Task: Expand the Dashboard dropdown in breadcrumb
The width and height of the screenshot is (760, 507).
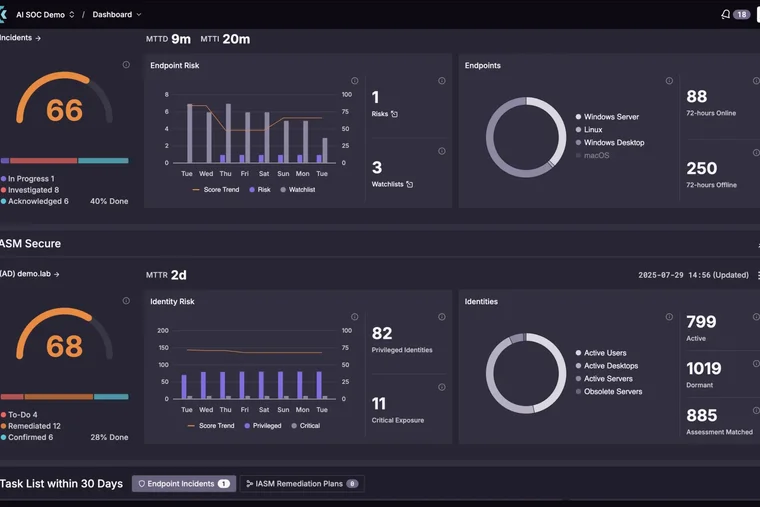Action: [x=117, y=15]
